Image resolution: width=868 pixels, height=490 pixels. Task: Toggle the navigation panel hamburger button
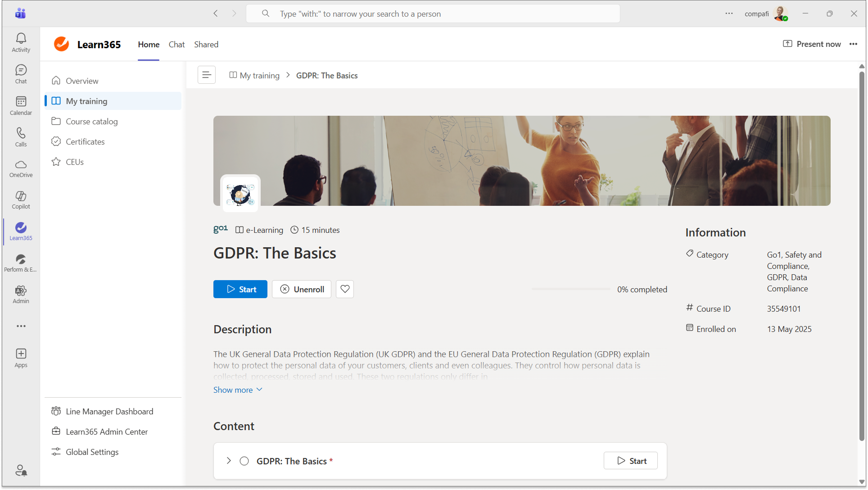[207, 75]
